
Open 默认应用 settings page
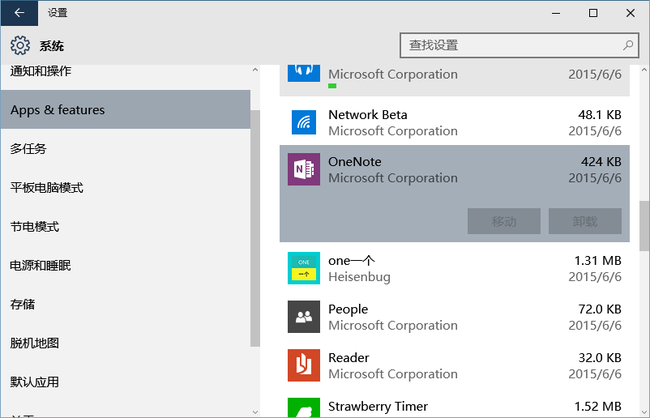[x=125, y=382]
